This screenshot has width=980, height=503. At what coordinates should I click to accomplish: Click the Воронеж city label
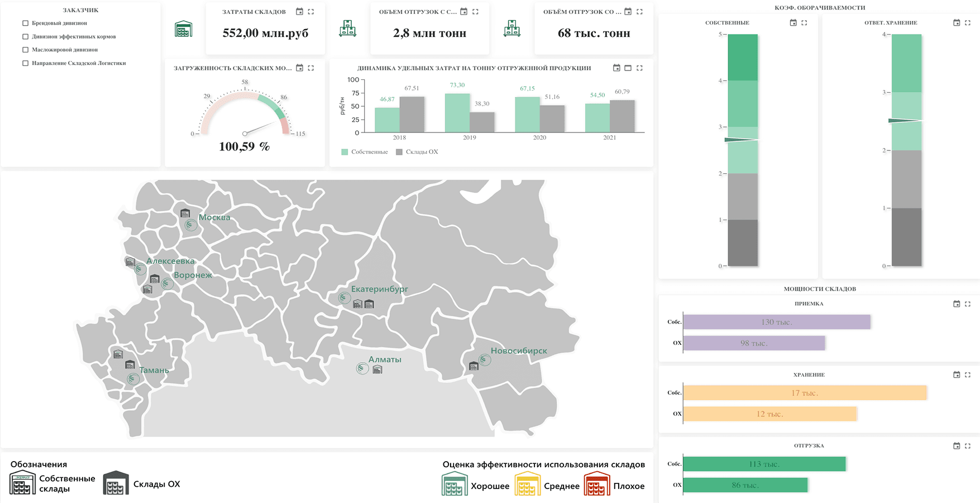(193, 275)
